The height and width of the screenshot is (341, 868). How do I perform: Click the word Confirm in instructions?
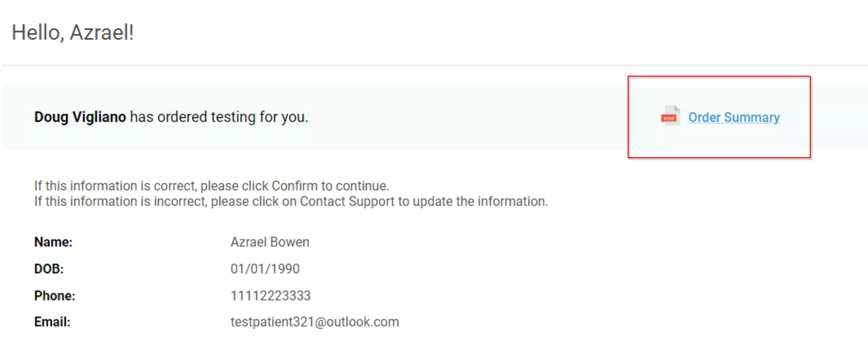[x=295, y=186]
